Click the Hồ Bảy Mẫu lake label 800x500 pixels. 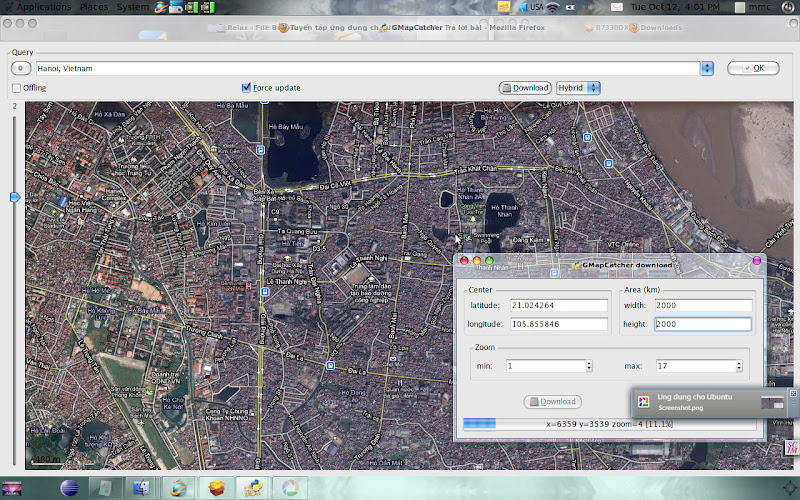pyautogui.click(x=286, y=126)
